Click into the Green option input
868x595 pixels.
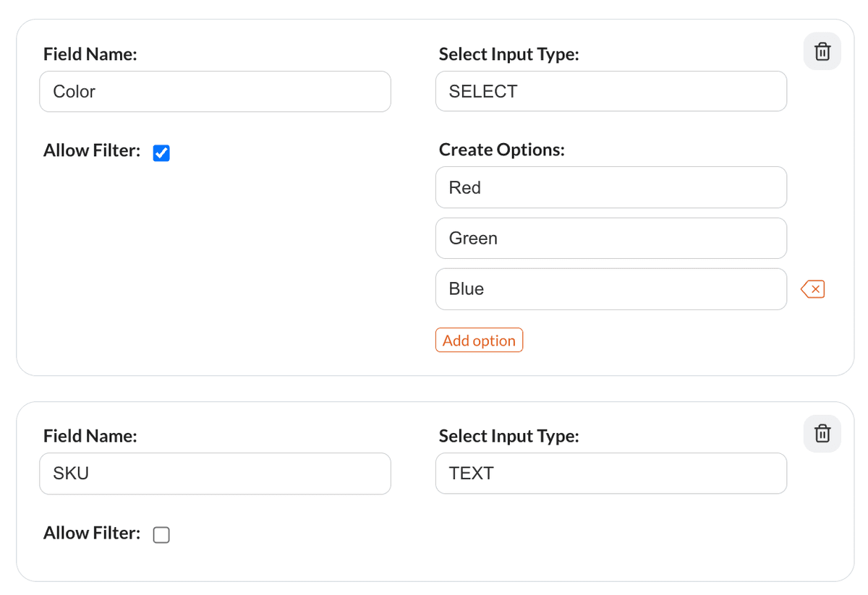[x=610, y=238]
